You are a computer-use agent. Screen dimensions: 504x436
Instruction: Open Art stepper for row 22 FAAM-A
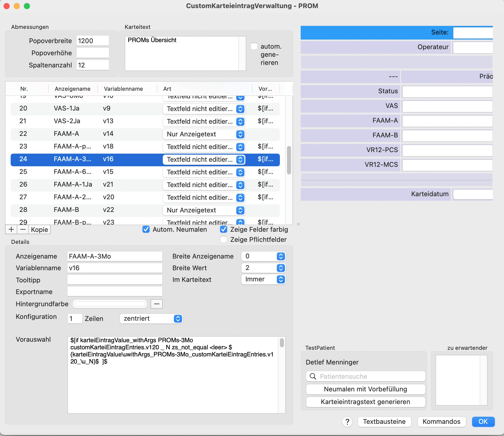coord(240,134)
